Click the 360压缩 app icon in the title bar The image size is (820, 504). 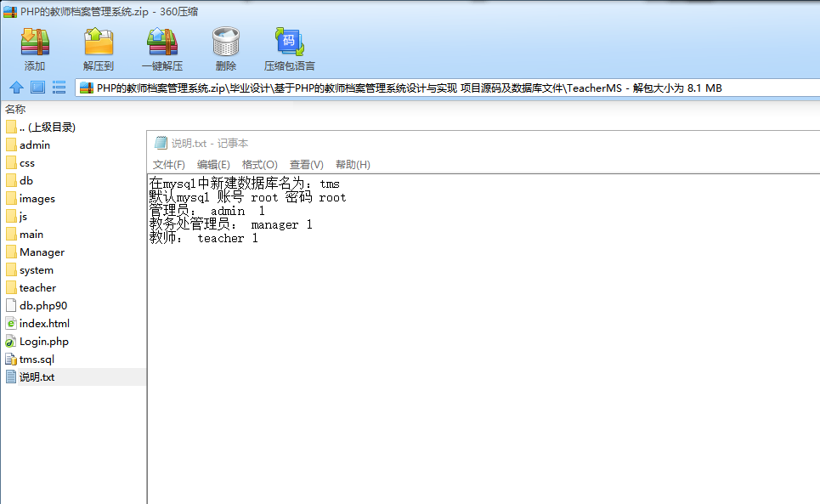(10, 12)
